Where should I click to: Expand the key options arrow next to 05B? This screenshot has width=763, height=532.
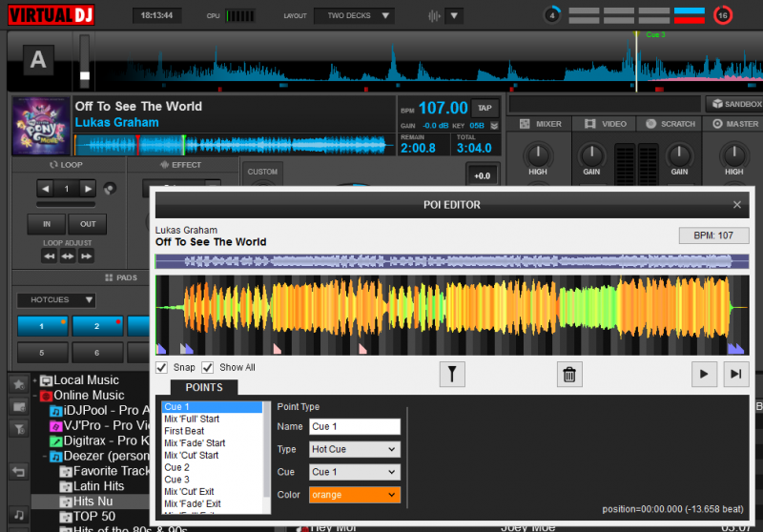[494, 126]
